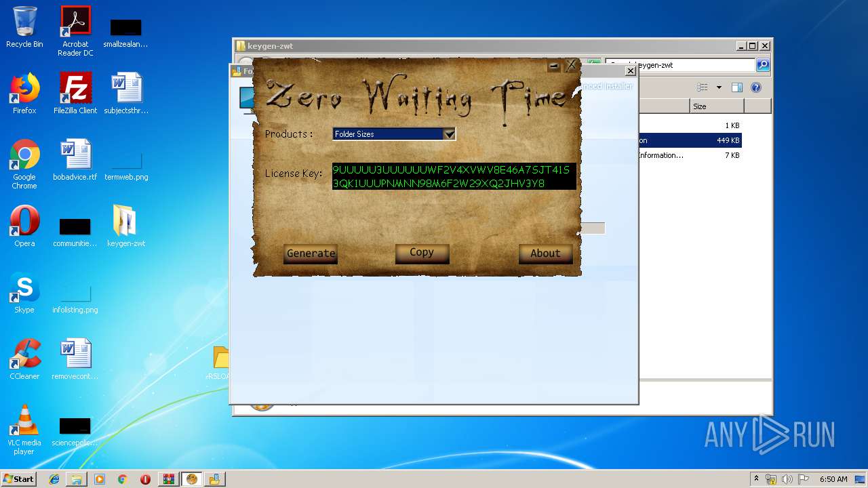This screenshot has height=488, width=868.
Task: Select the CCleaner desktop shortcut
Action: [x=24, y=359]
